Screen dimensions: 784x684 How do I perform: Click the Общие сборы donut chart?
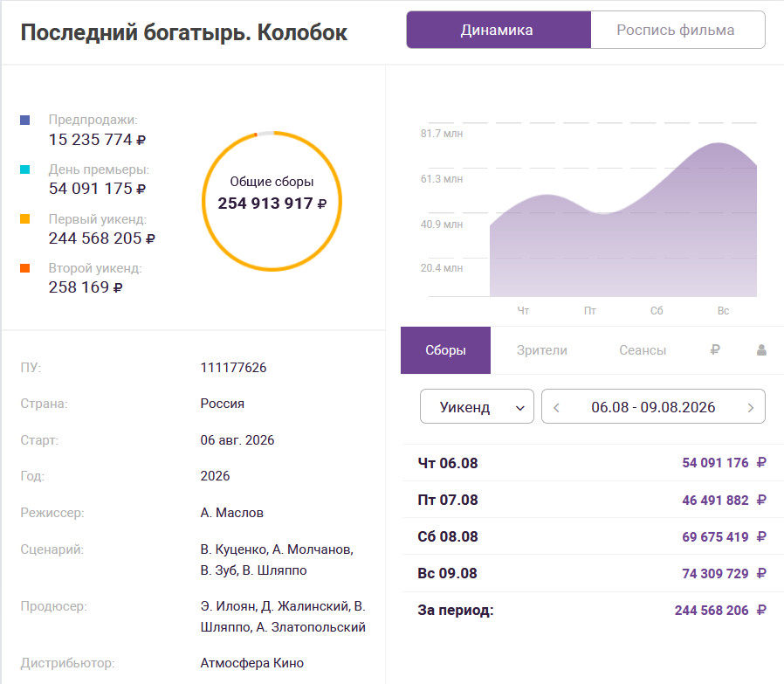pos(272,201)
